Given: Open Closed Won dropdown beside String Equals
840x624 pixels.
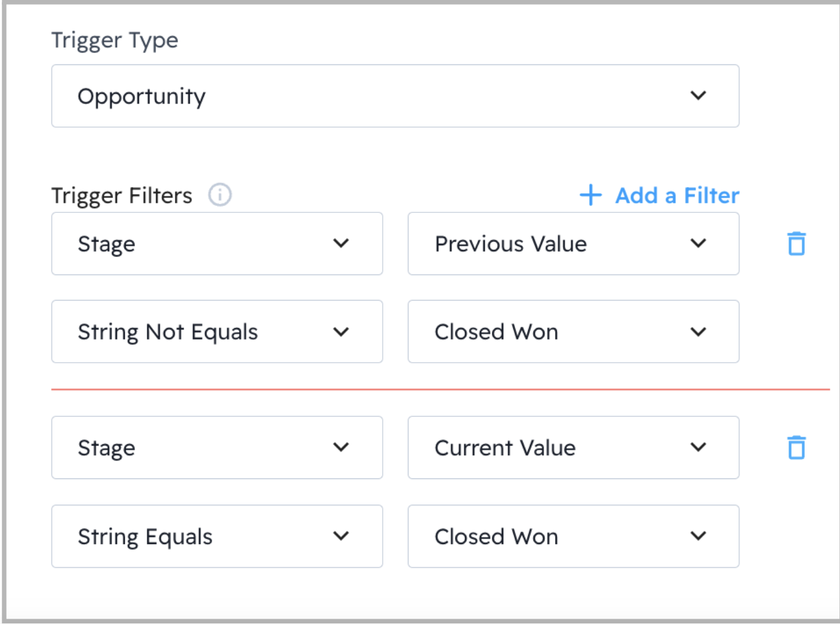Looking at the screenshot, I should point(573,536).
